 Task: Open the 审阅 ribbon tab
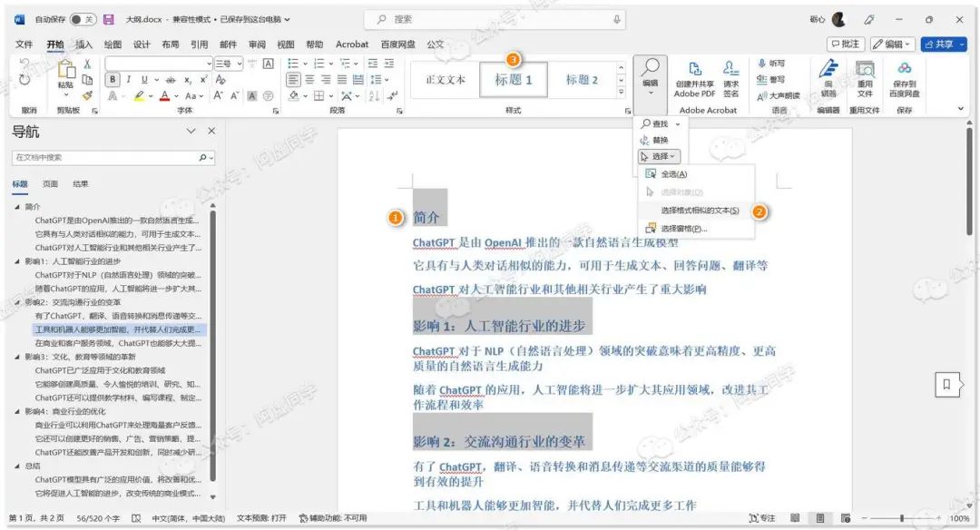pos(257,44)
